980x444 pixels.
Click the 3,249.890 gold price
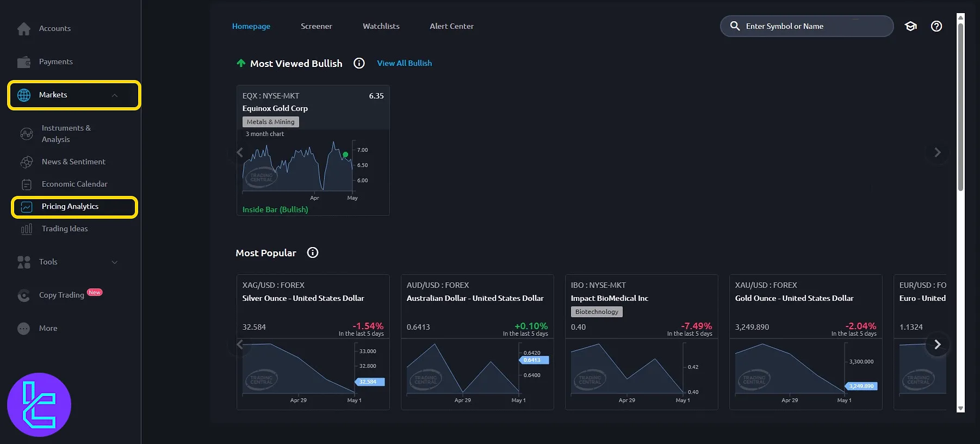point(752,327)
